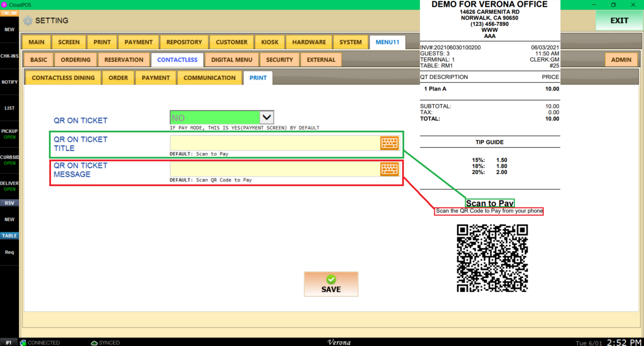Screen dimensions: 644x346
Task: Click the QR code on receipt preview
Action: [x=492, y=258]
